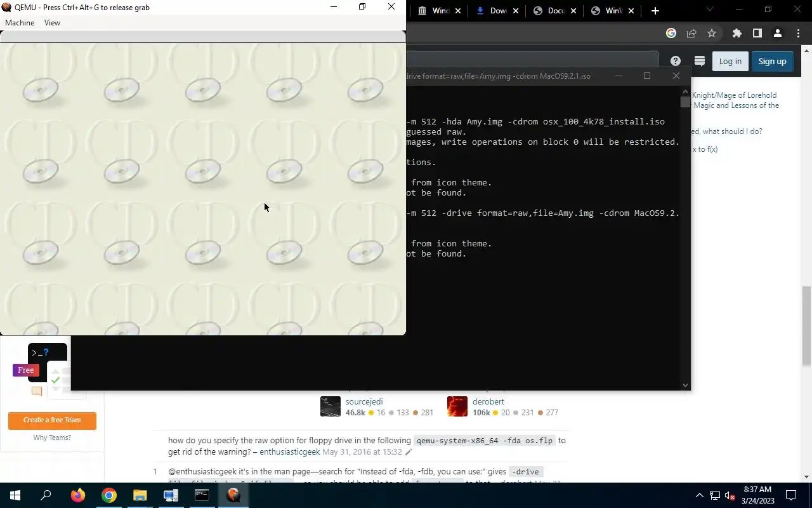
Task: Click sourcejedi's avatar thumbnail
Action: (331, 406)
